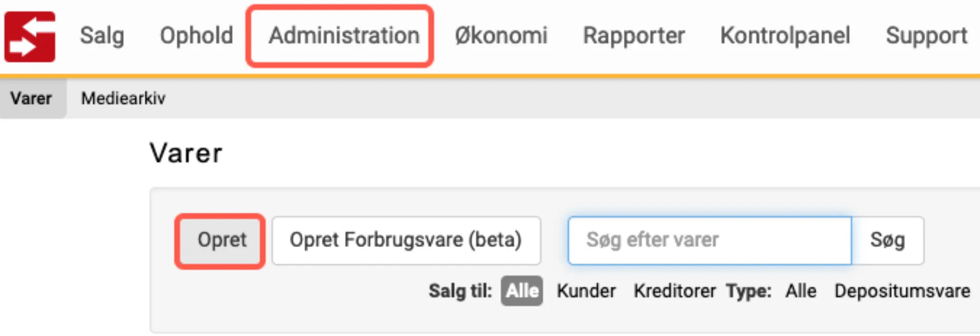Image resolution: width=980 pixels, height=336 pixels.
Task: Open the Rapporter menu
Action: [635, 36]
